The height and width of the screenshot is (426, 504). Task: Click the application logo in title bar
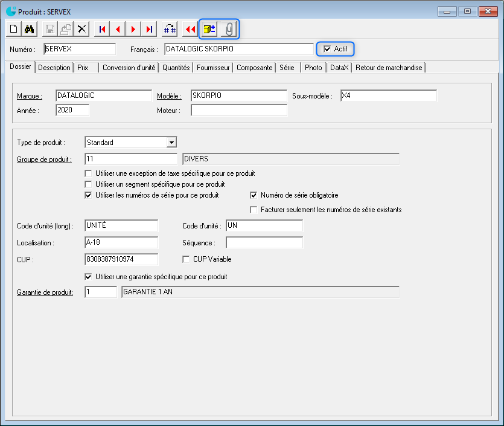(x=11, y=11)
